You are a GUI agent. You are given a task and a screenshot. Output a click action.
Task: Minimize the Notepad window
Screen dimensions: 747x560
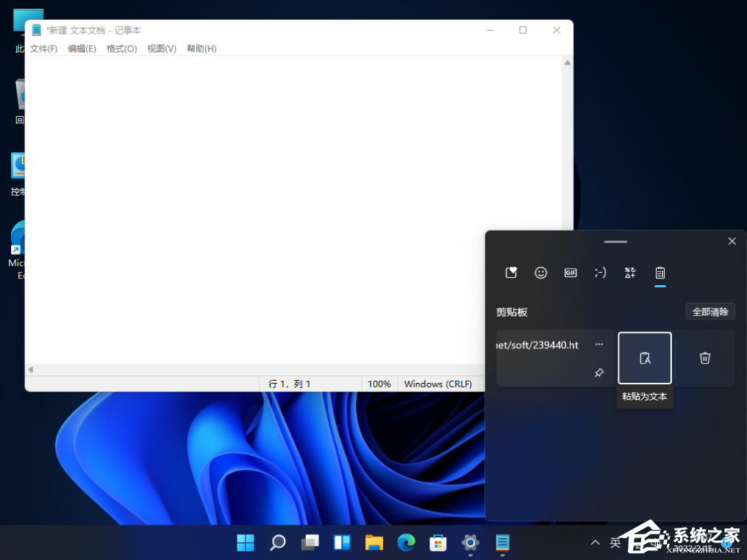pyautogui.click(x=490, y=30)
